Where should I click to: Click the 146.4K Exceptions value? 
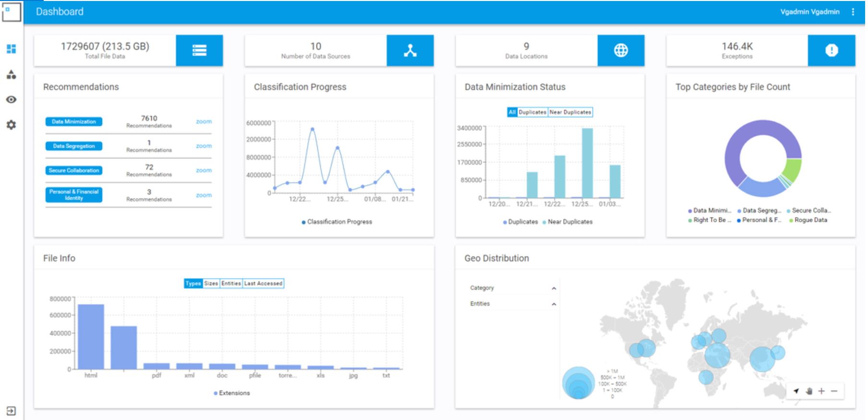point(737,47)
